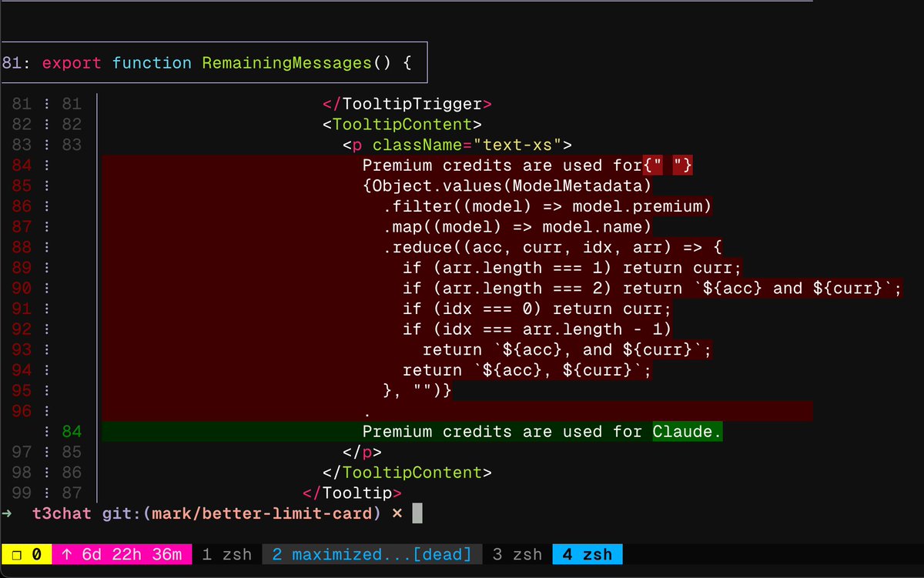Click the export keyword in hunk header
The height and width of the screenshot is (578, 924).
point(72,62)
